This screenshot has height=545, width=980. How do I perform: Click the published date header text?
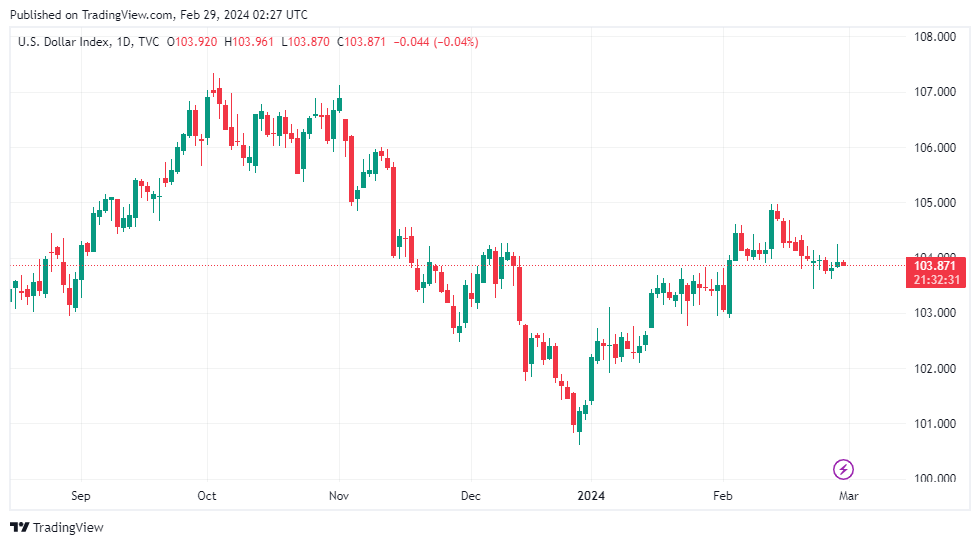click(161, 15)
